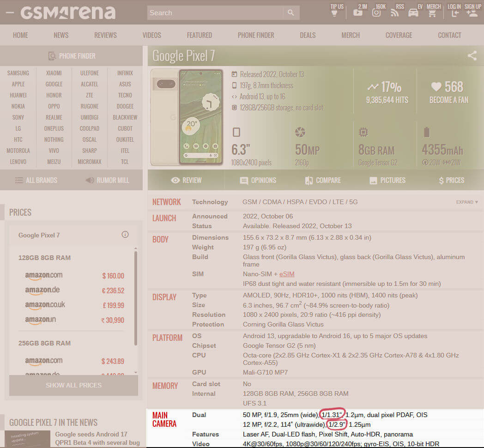Click the battery icon above 4355mAh
This screenshot has width=484, height=448.
click(427, 132)
